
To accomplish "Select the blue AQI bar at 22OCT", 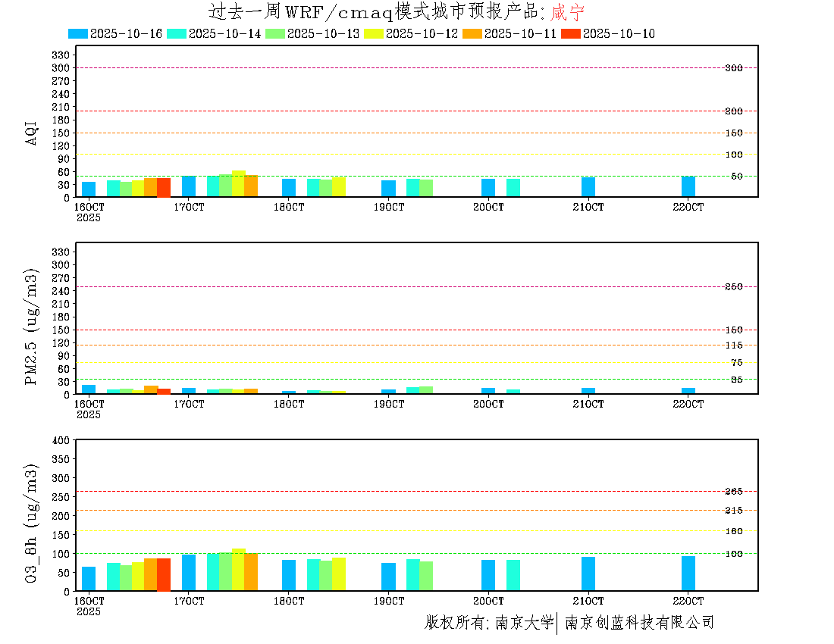I will (x=688, y=186).
